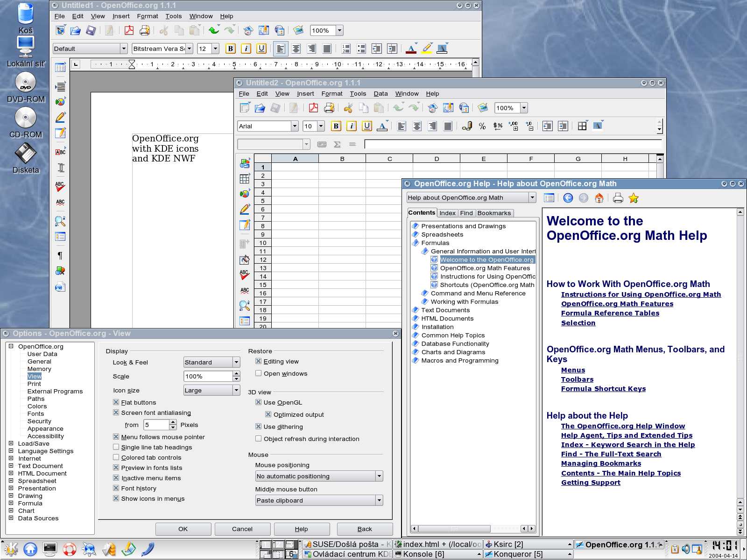Screen dimensions: 747x560
Task: Select cell column header A in Calc
Action: pyautogui.click(x=295, y=159)
